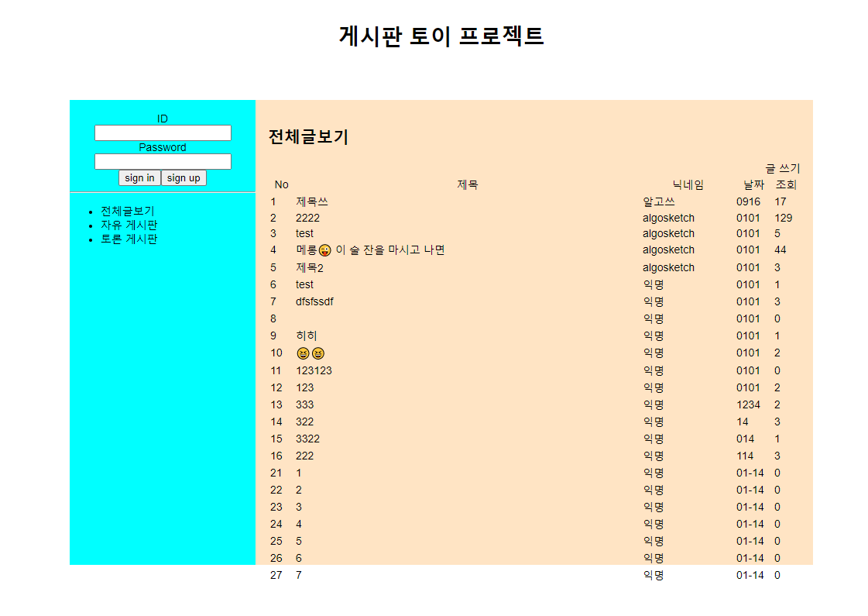This screenshot has height=616, width=868.
Task: Open the post 메롱 이 술 잔을 마시고 나면
Action: (370, 249)
